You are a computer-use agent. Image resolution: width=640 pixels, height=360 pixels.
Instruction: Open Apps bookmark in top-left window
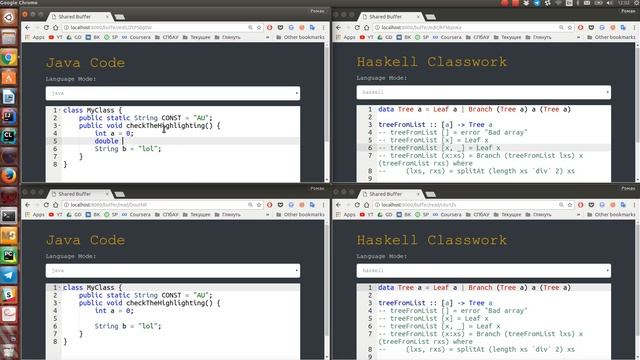35,37
